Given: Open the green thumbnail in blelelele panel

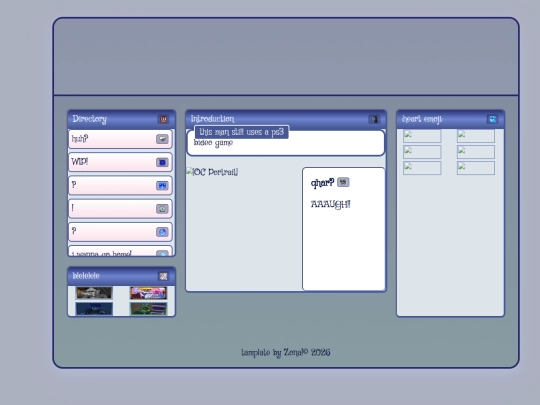Looking at the screenshot, I should 148,309.
